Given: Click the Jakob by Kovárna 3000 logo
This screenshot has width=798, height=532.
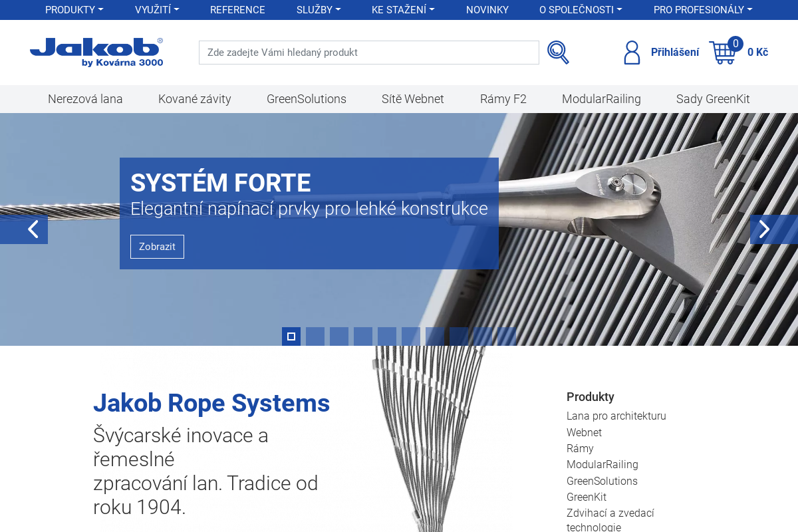Looking at the screenshot, I should pos(96,52).
